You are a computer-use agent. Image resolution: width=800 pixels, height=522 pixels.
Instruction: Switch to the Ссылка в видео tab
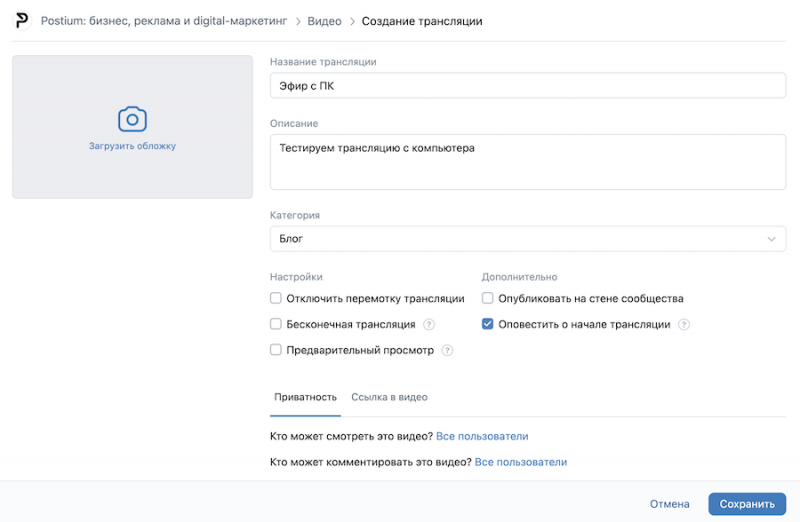point(389,398)
